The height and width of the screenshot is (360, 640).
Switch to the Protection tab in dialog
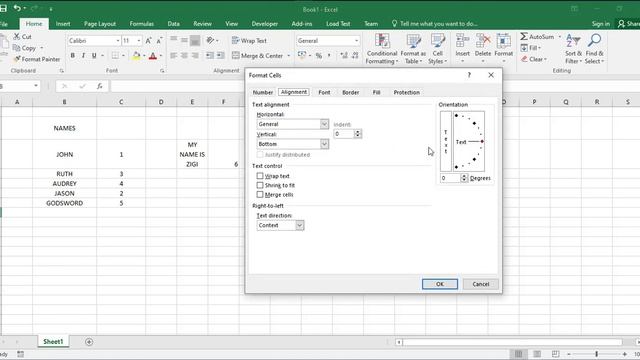pos(407,92)
